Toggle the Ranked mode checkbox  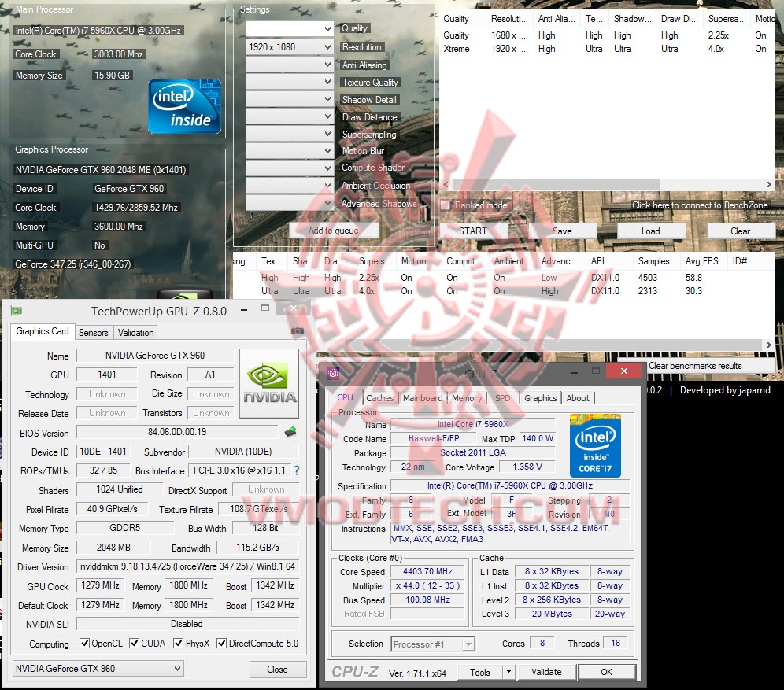[x=445, y=205]
